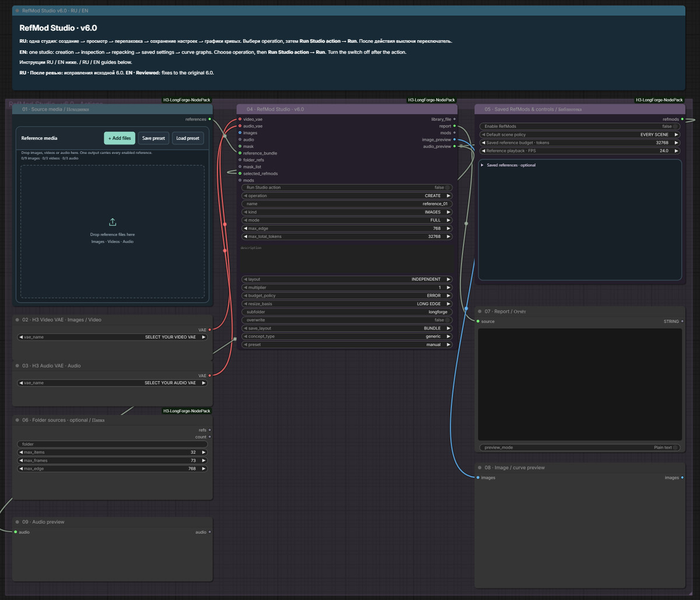Collapse the 02 H3 Video VAE node dot

coord(17,320)
